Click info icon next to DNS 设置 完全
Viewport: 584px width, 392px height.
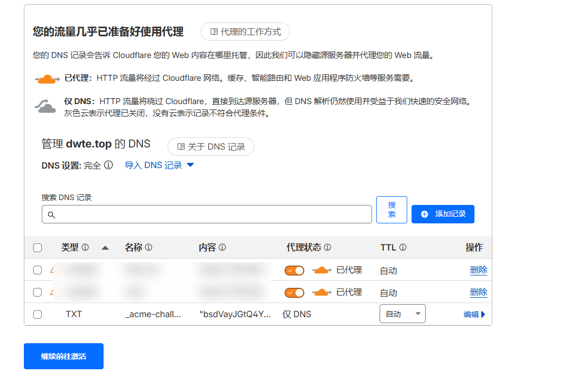click(108, 165)
